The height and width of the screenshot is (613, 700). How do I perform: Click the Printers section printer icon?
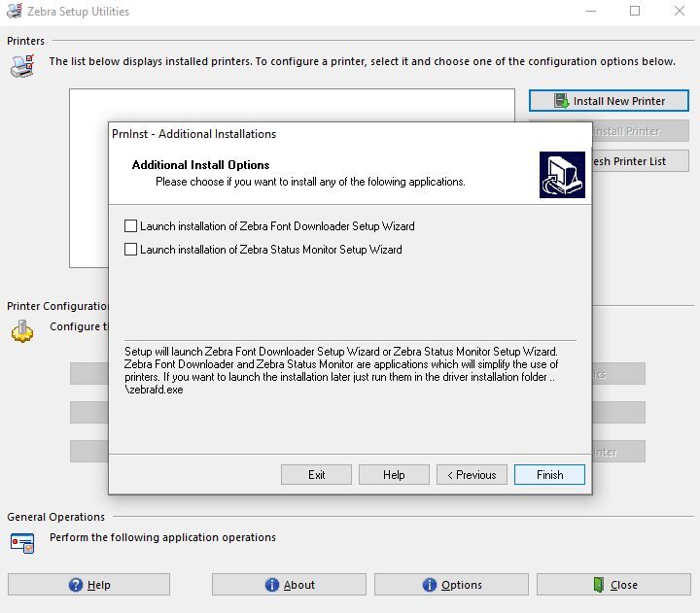22,66
